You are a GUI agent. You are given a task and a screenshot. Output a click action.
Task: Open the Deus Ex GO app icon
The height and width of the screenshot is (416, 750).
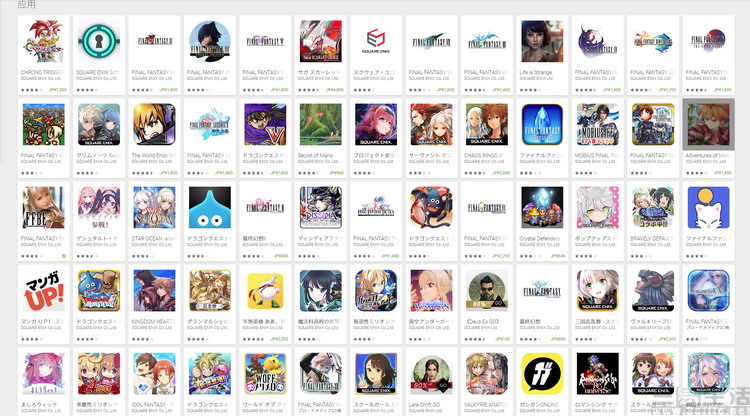486,291
